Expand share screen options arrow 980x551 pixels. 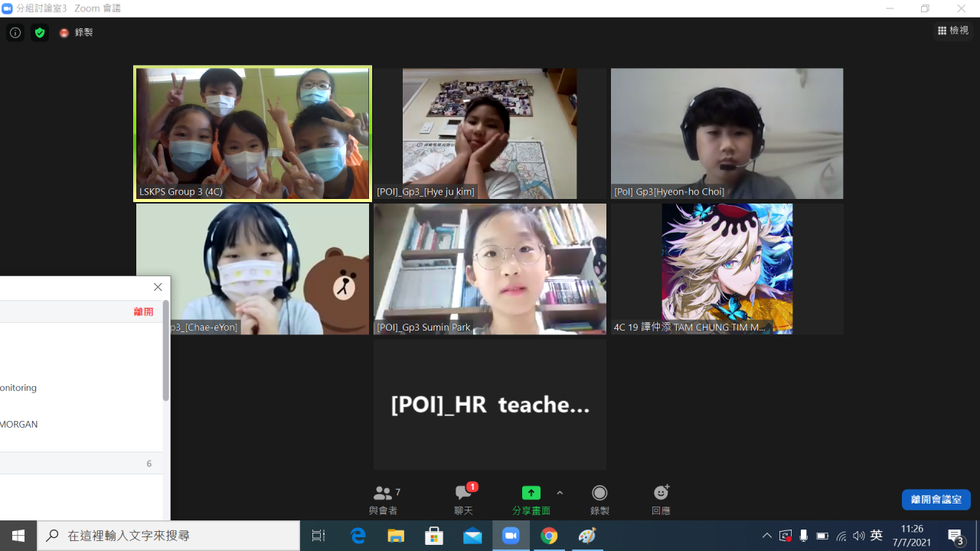560,494
